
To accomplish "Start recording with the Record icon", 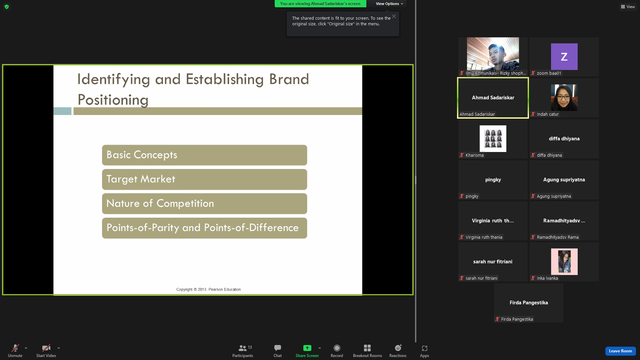I will (337, 348).
